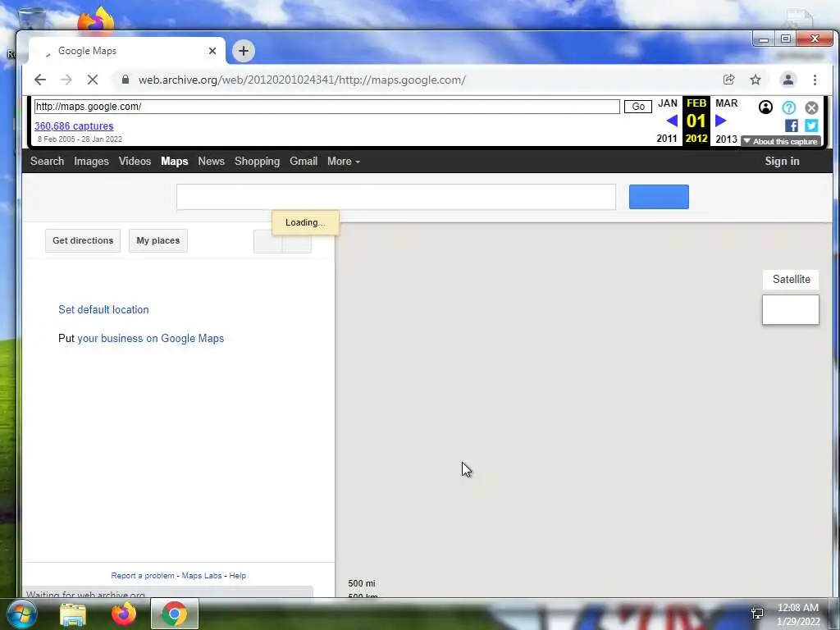
Task: Click the share page icon in address bar
Action: (728, 80)
